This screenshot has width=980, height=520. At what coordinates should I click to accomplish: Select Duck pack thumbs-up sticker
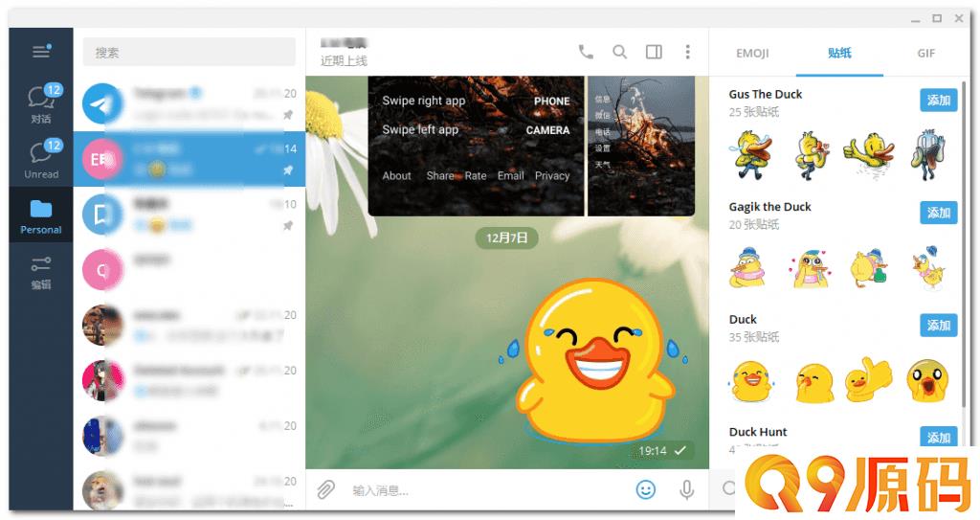coord(869,380)
